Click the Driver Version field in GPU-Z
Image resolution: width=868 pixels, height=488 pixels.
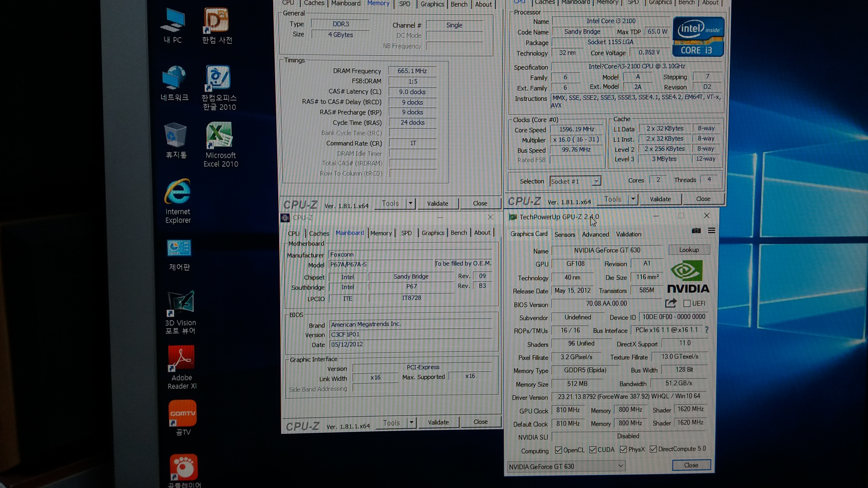coord(629,396)
